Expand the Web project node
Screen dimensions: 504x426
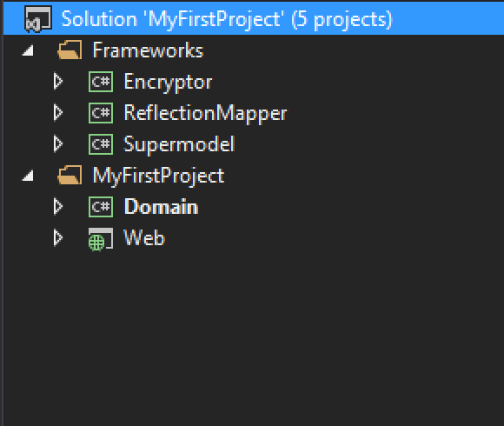tap(58, 238)
